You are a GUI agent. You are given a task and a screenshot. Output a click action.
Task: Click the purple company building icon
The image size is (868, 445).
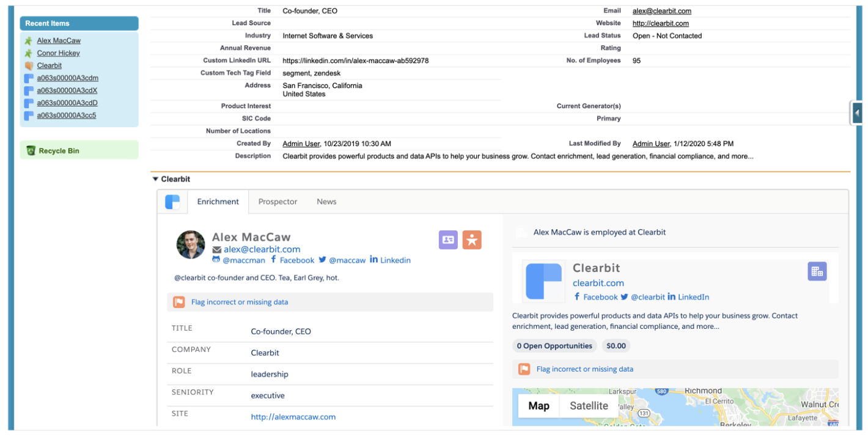(817, 271)
